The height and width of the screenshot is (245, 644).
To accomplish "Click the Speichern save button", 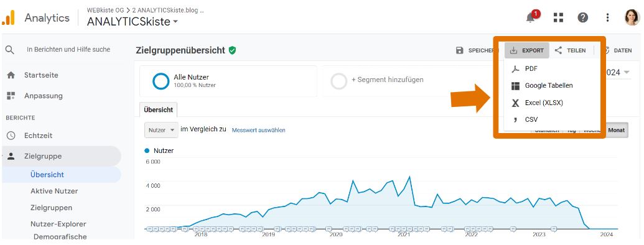I will coord(475,50).
